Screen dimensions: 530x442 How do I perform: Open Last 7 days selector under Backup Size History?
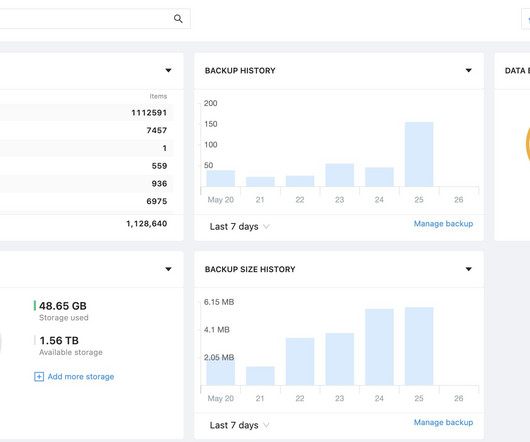239,425
